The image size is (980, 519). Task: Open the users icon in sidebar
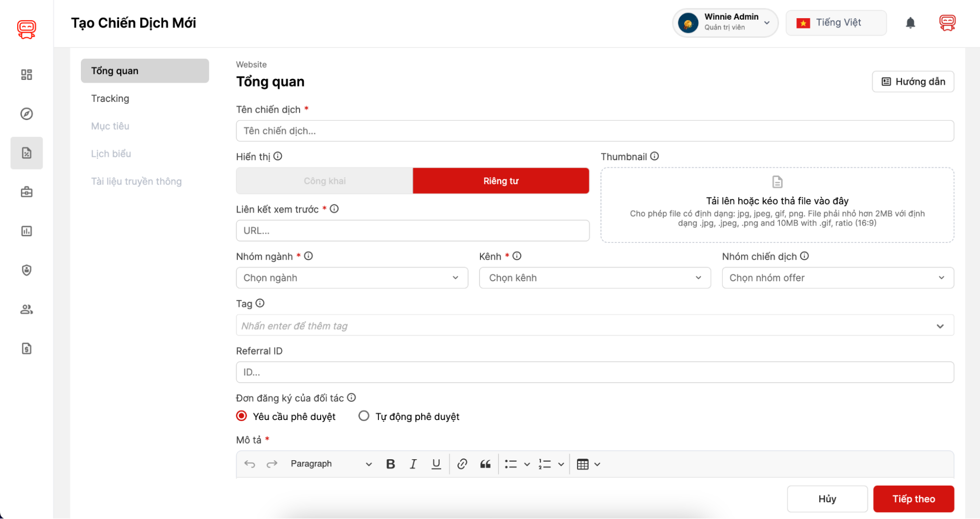point(26,309)
